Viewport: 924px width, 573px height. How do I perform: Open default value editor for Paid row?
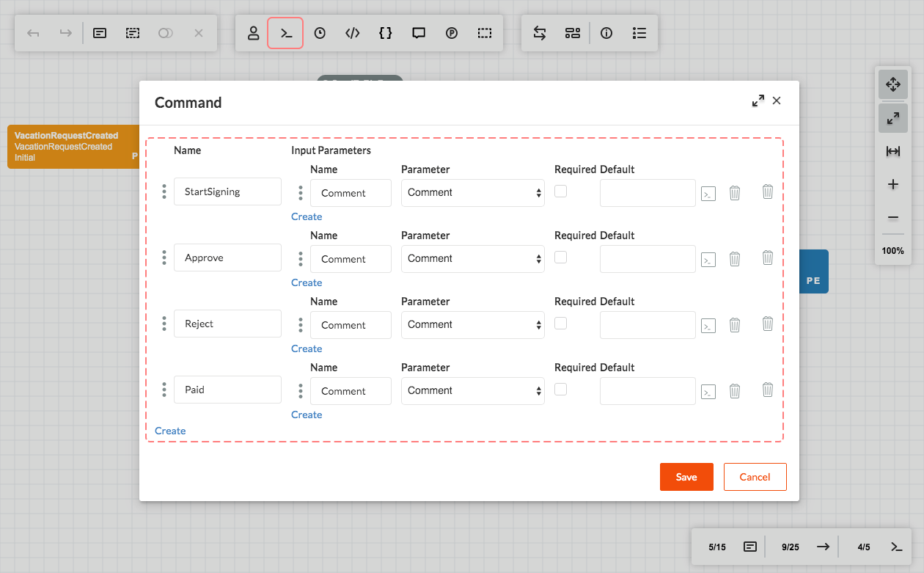pyautogui.click(x=708, y=392)
